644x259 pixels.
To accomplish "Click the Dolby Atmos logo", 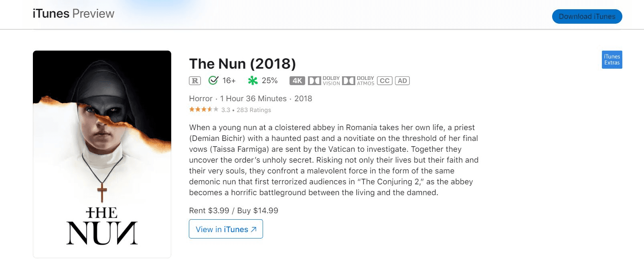I will 358,81.
